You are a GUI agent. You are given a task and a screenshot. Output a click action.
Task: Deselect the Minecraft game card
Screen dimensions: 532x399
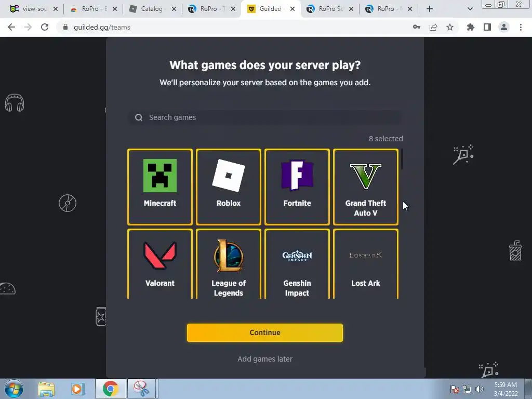pos(160,187)
